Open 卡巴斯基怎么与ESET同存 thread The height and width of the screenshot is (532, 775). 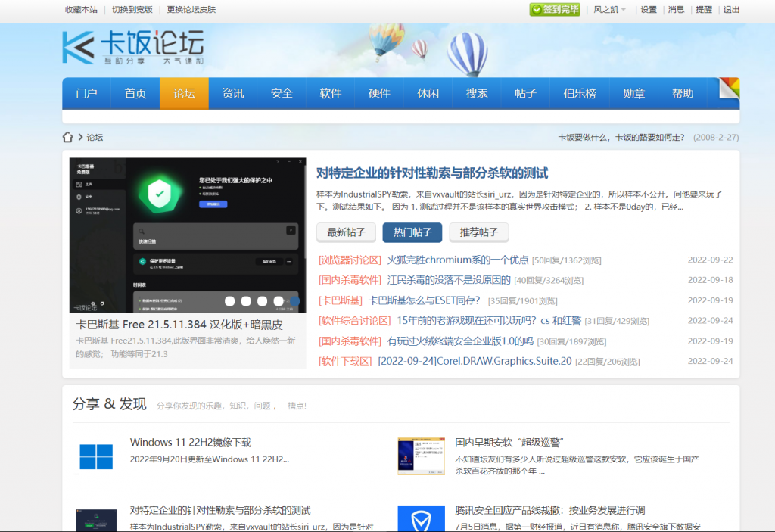pyautogui.click(x=424, y=300)
